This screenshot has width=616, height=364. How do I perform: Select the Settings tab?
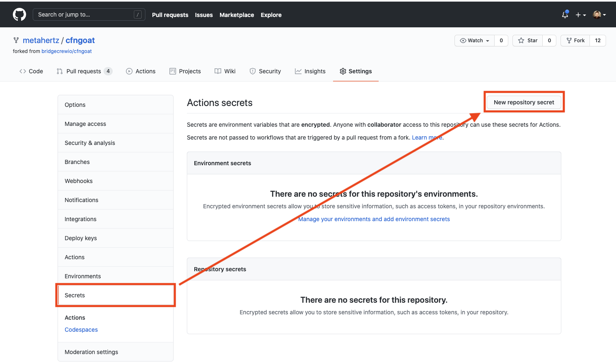pyautogui.click(x=356, y=71)
